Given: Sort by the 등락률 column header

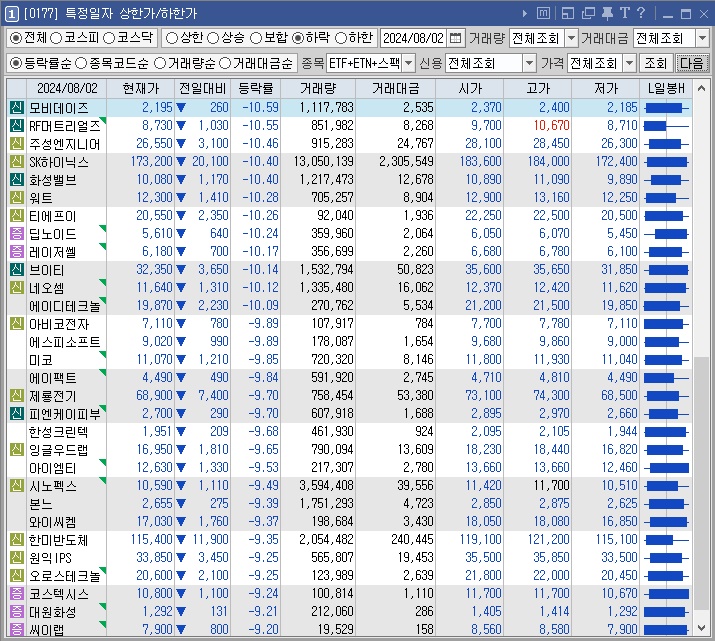Looking at the screenshot, I should point(256,88).
